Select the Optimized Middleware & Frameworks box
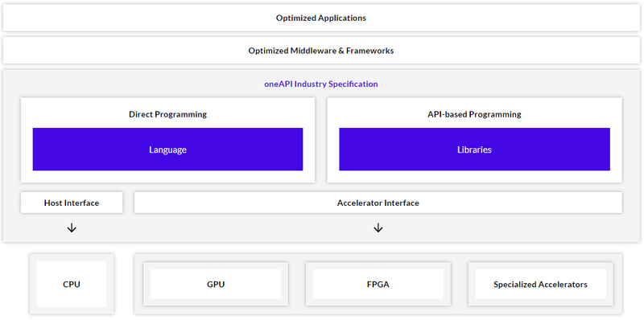644x320 pixels. click(x=320, y=51)
